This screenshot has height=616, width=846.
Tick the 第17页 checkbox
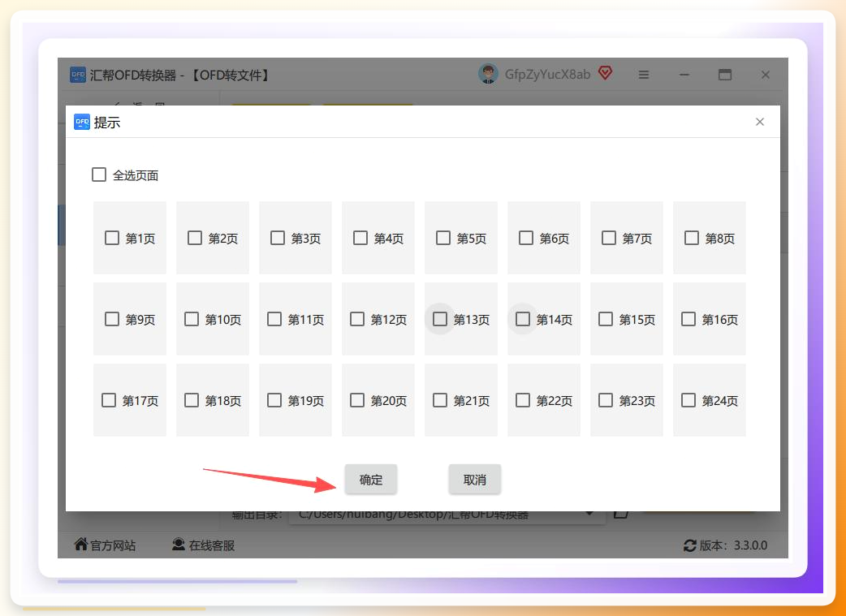click(109, 400)
